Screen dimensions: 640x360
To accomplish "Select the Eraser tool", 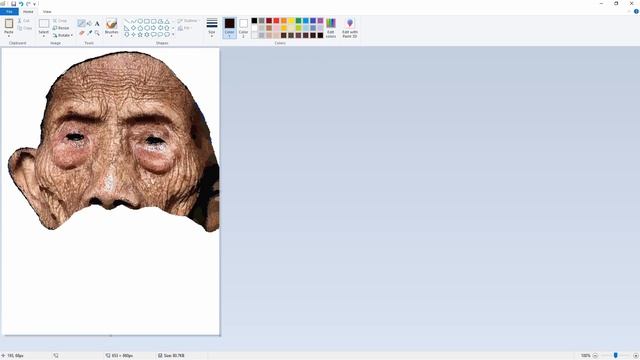I will [82, 33].
